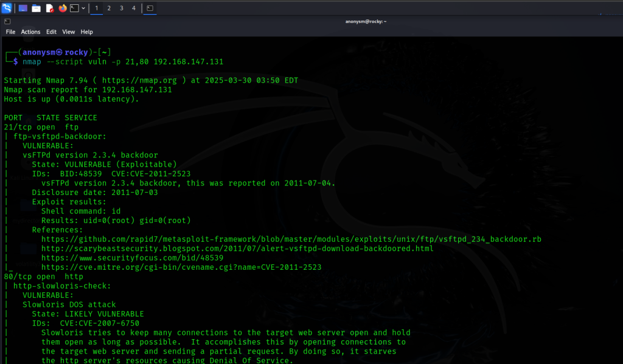Image resolution: width=623 pixels, height=364 pixels.
Task: Expand the terminal launcher dropdown arrow
Action: coord(83,8)
